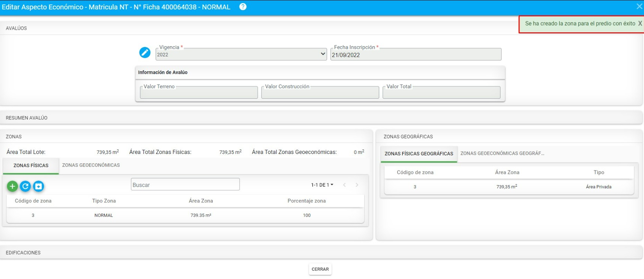This screenshot has width=644, height=279.
Task: Open the Vigencia year dropdown
Action: [x=241, y=54]
